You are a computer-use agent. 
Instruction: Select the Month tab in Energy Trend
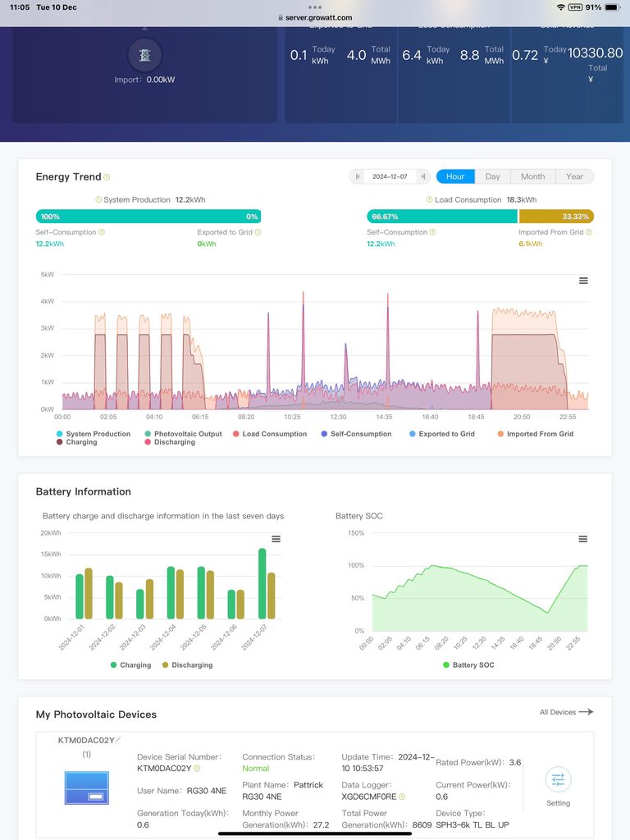532,176
